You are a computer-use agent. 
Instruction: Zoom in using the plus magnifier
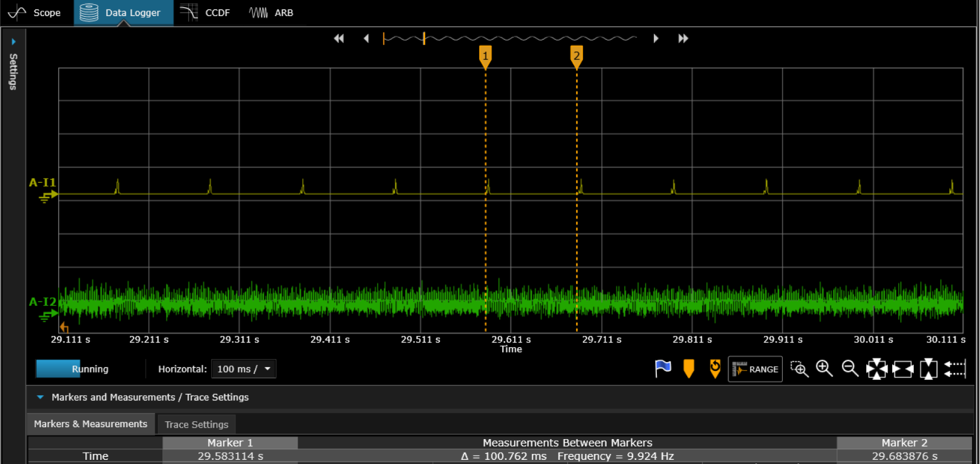point(824,368)
